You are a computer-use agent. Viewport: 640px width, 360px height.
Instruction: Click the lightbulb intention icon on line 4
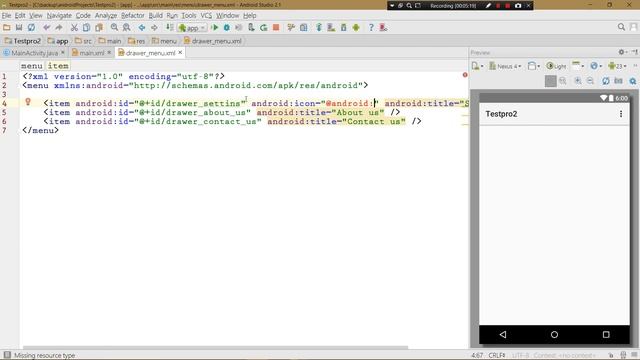coord(28,102)
